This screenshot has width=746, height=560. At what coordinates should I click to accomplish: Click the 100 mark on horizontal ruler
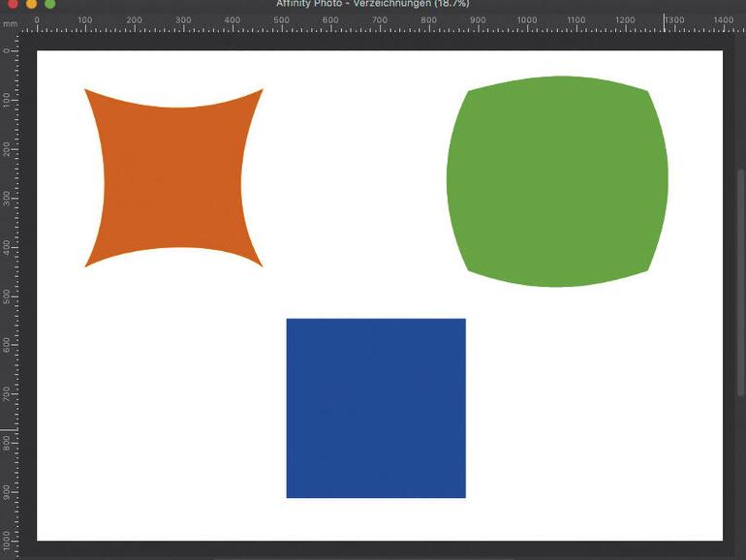[x=85, y=21]
